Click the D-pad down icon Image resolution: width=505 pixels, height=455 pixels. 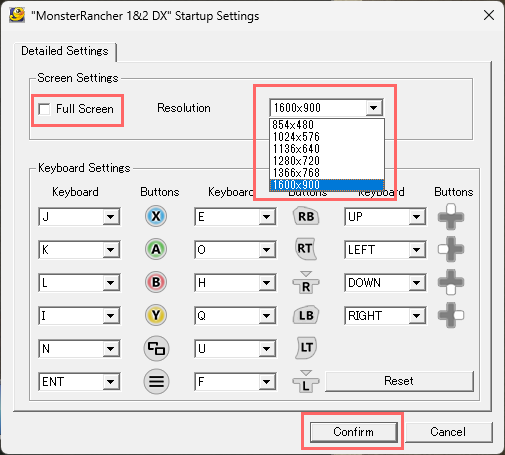(451, 282)
